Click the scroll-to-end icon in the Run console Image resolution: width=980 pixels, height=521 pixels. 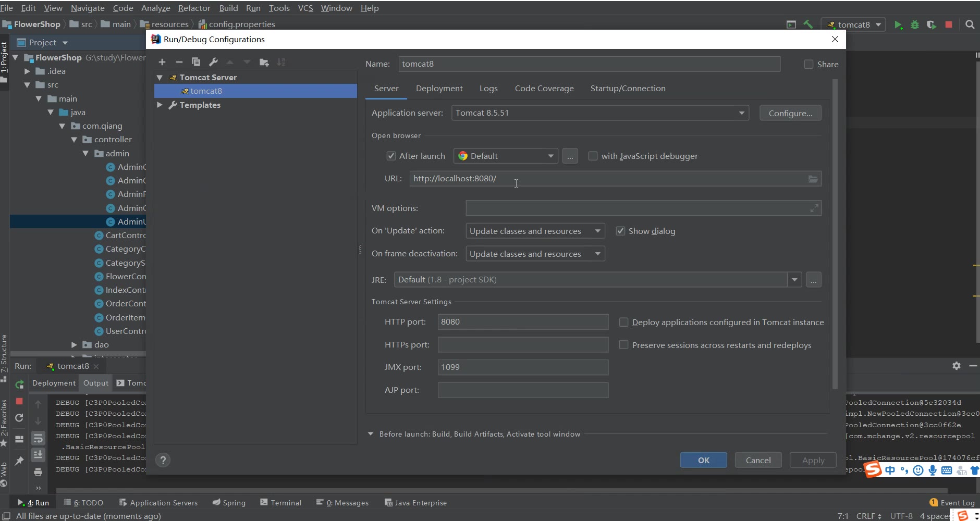tap(38, 455)
